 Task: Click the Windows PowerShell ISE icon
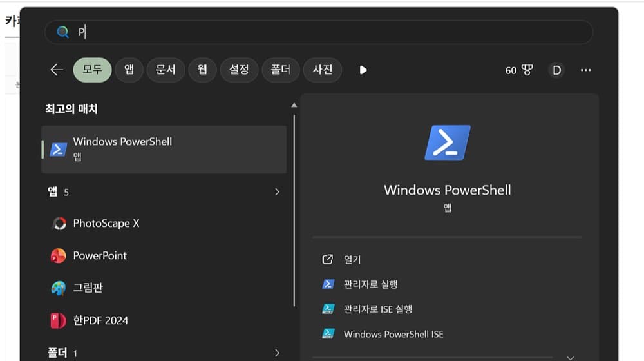point(328,334)
